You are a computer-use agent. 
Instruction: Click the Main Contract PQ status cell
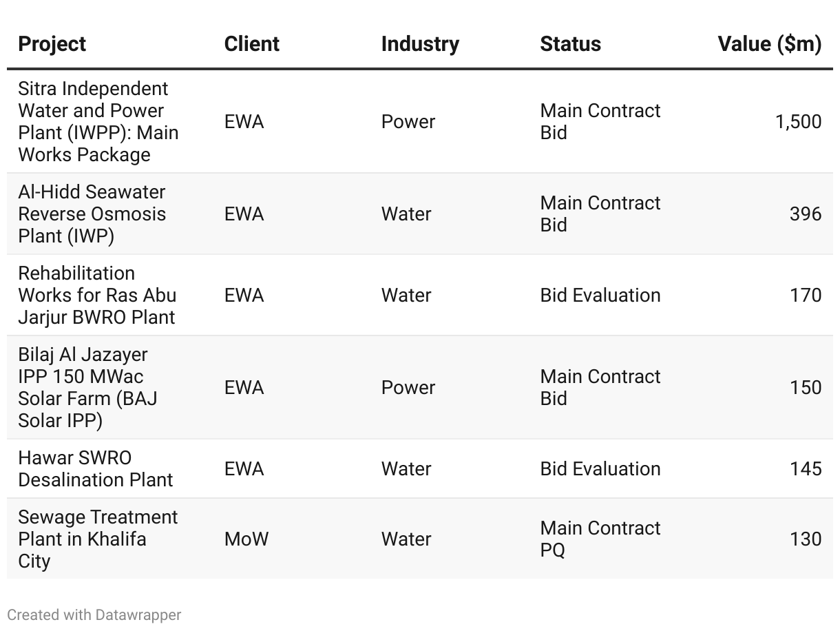[600, 539]
